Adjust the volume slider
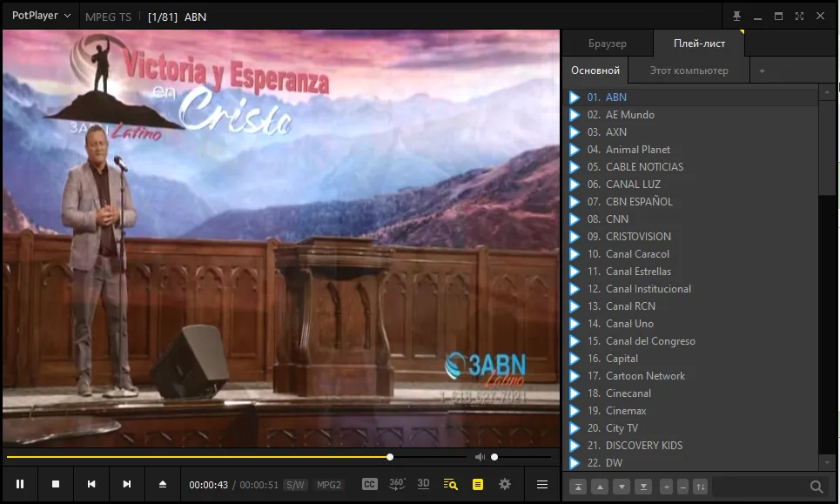The image size is (840, 504). click(x=521, y=457)
